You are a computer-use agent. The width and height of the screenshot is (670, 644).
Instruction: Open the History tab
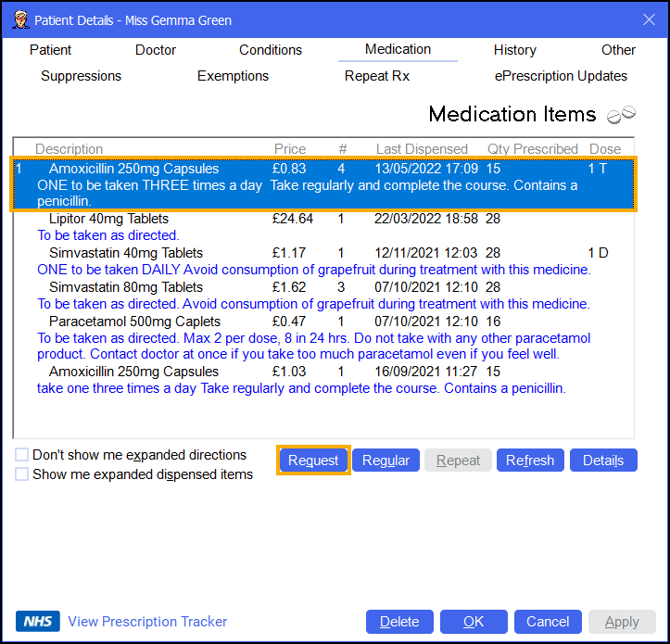[x=514, y=50]
